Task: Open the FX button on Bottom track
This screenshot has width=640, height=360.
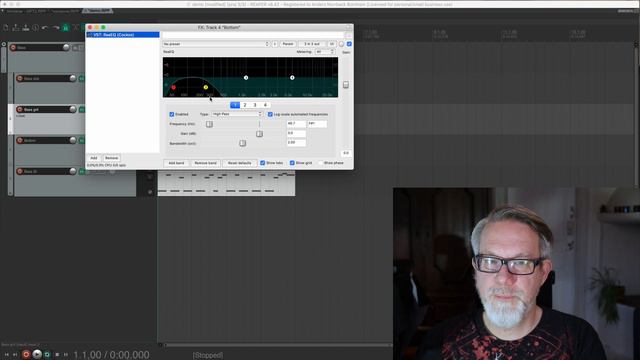Action: (81, 140)
